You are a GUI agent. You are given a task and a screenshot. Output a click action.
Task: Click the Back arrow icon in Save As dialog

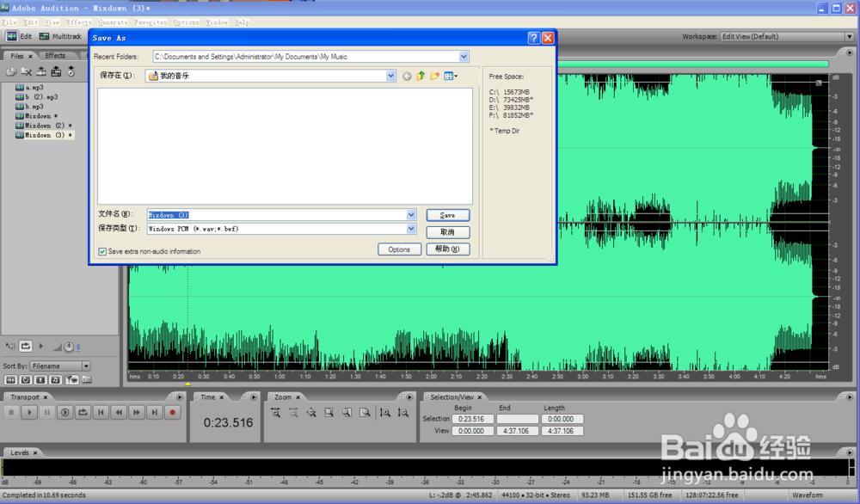tap(407, 77)
